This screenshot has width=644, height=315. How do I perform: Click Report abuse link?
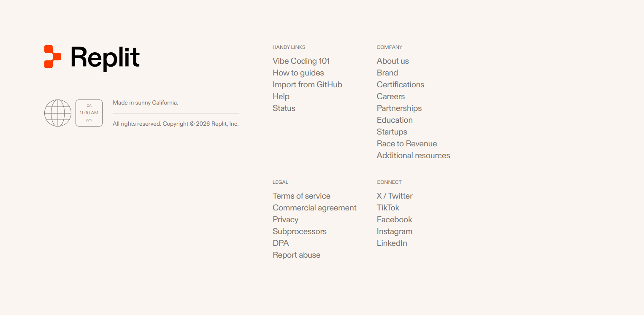tap(296, 255)
